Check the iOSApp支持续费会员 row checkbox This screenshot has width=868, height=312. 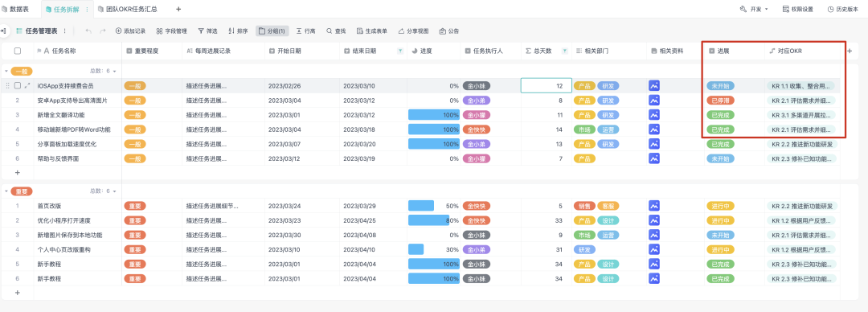18,86
